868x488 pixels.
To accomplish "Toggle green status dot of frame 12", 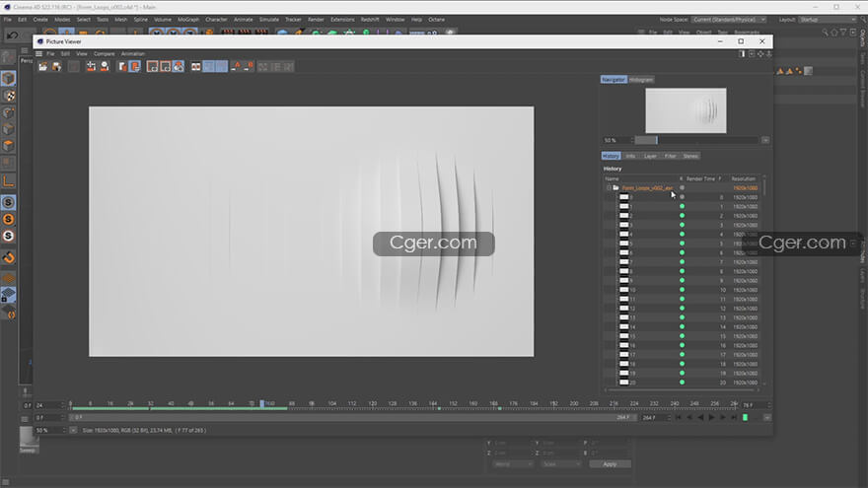I will [x=682, y=309].
